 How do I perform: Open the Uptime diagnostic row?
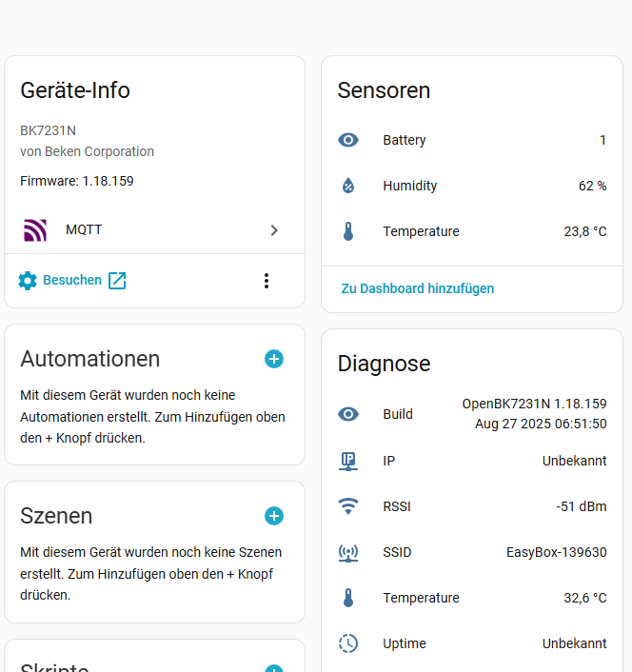click(472, 643)
